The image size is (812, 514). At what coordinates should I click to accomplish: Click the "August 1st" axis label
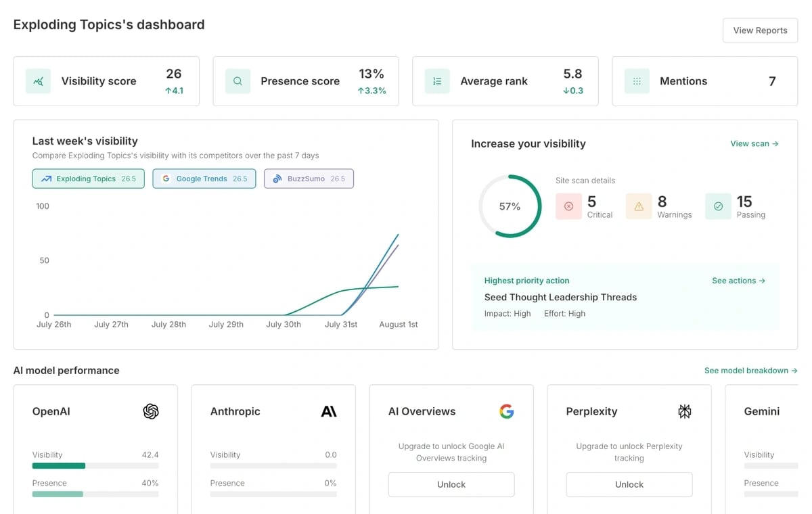399,325
